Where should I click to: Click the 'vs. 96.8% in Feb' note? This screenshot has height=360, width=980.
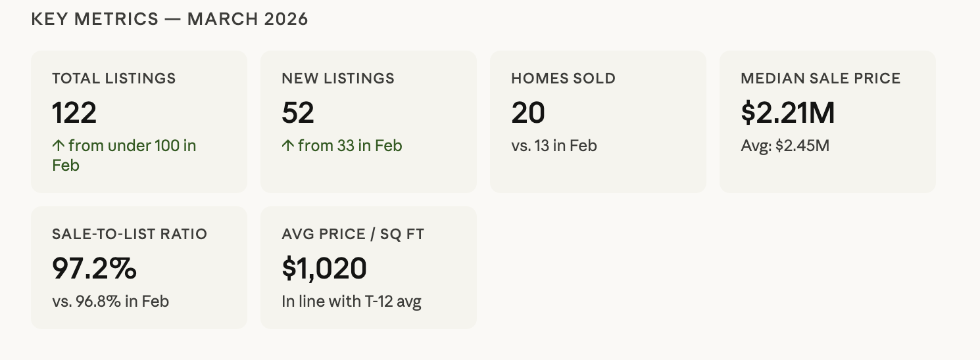tap(110, 302)
